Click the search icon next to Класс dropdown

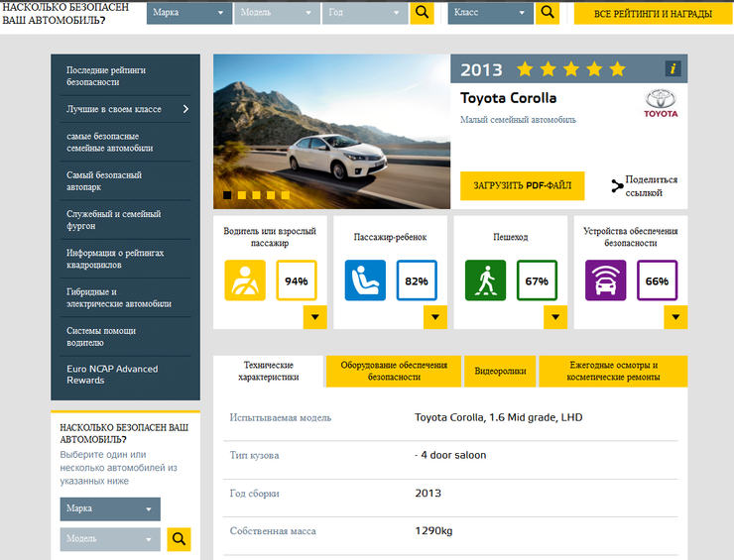coord(548,13)
